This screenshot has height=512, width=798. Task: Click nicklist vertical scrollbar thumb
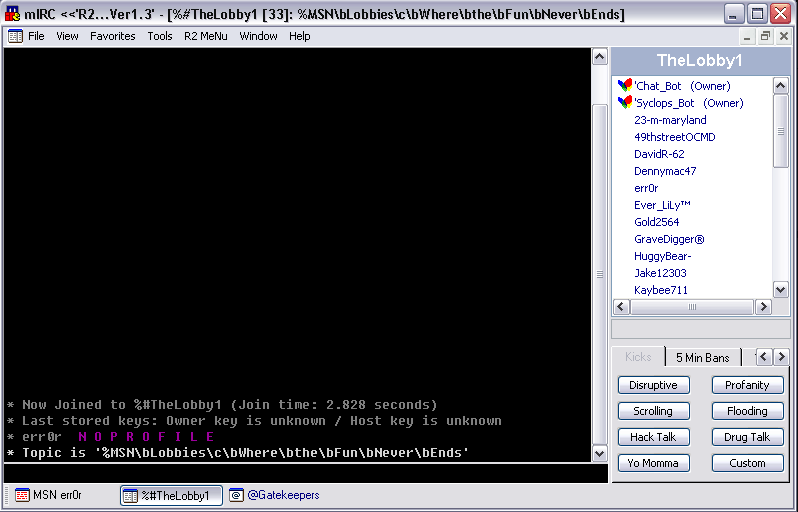point(781,131)
